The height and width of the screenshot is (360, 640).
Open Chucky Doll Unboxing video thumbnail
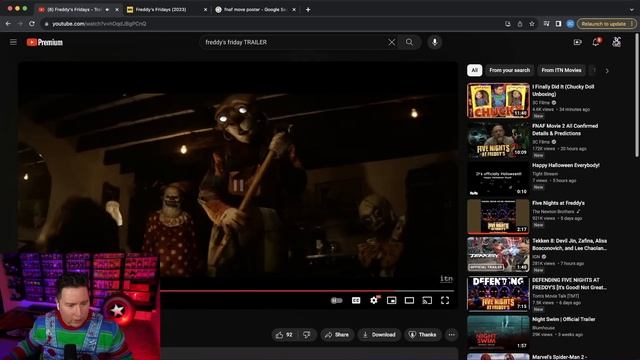point(498,101)
